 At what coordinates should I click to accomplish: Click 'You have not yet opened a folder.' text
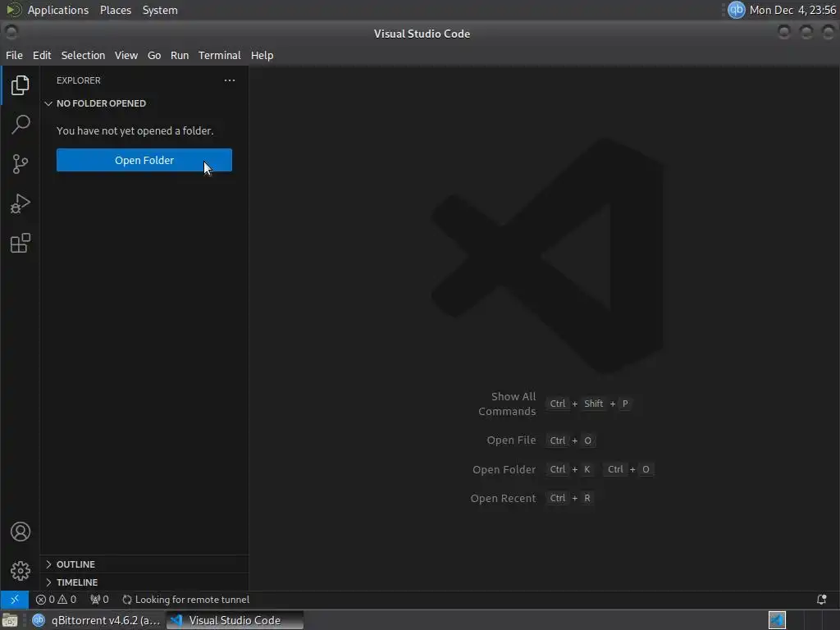(135, 130)
